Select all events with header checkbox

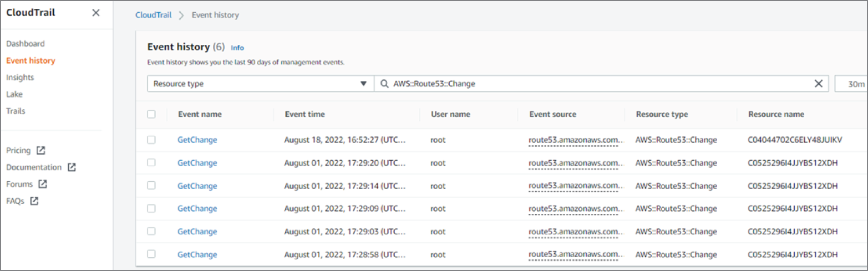151,114
